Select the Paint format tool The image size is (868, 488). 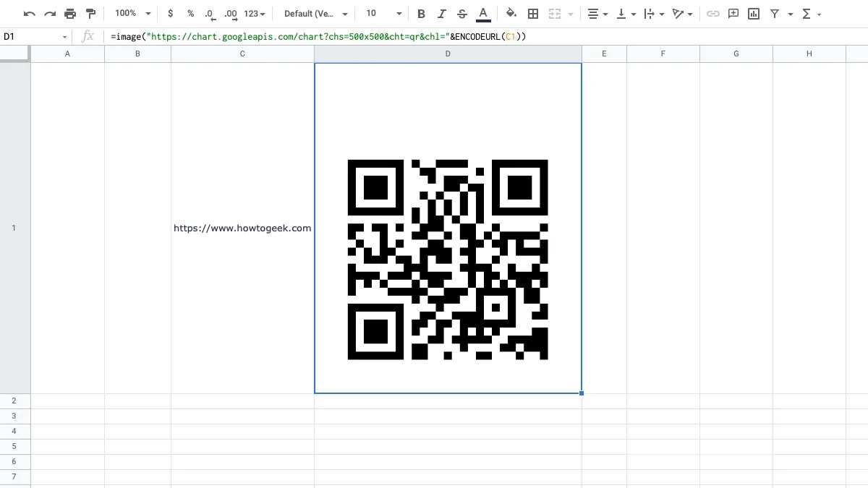point(90,13)
